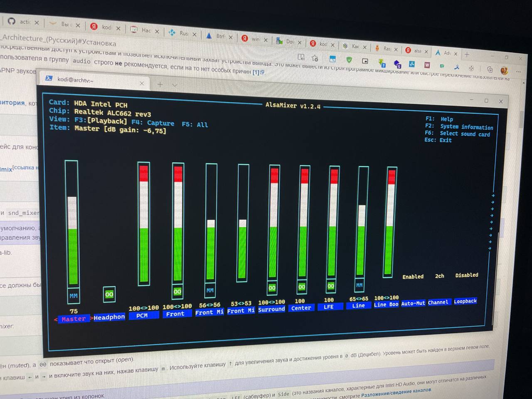
Task: Toggle the Surround OO mute box
Action: tap(272, 288)
